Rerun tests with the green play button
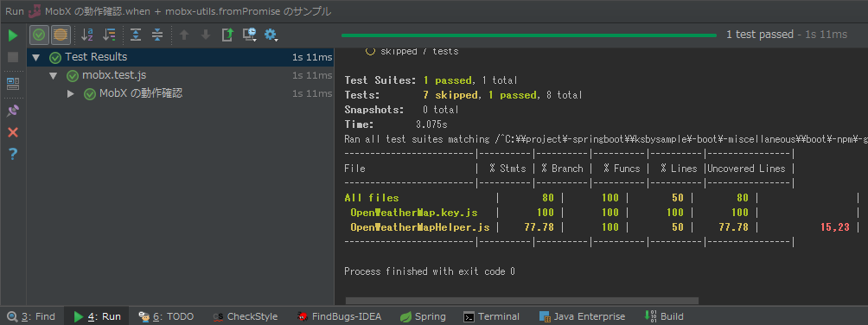The width and height of the screenshot is (868, 325). pos(13,35)
